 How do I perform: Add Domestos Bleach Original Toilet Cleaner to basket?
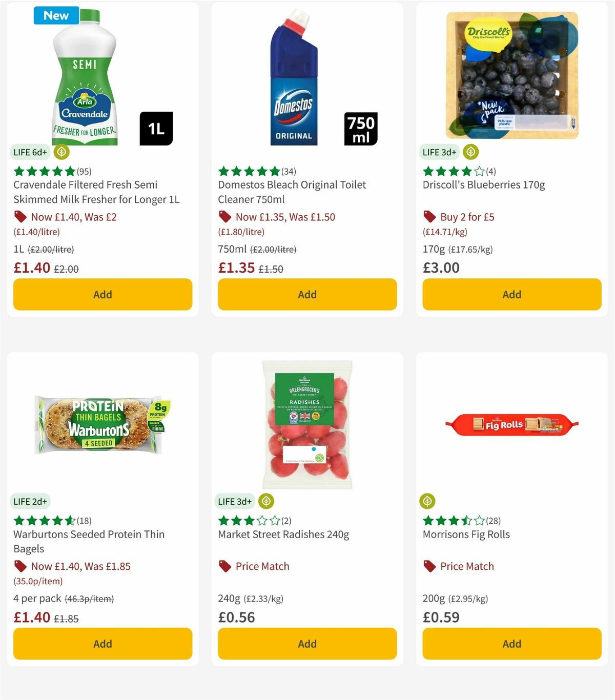(x=306, y=294)
